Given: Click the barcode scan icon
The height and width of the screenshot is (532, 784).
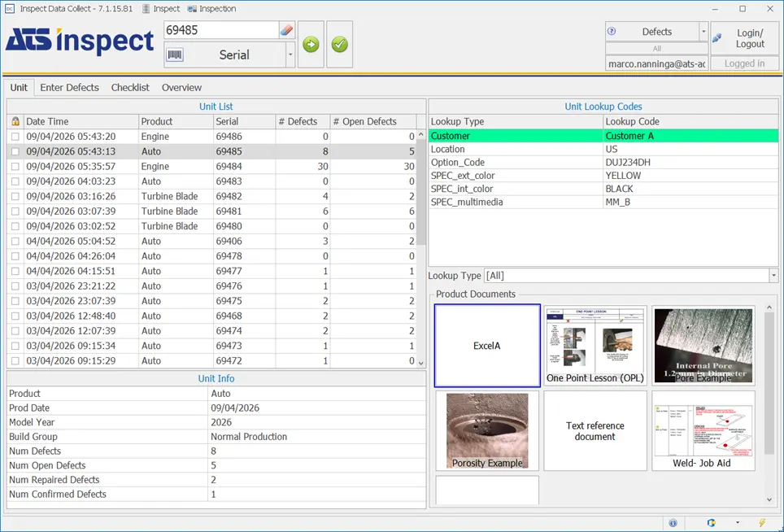Looking at the screenshot, I should [175, 55].
